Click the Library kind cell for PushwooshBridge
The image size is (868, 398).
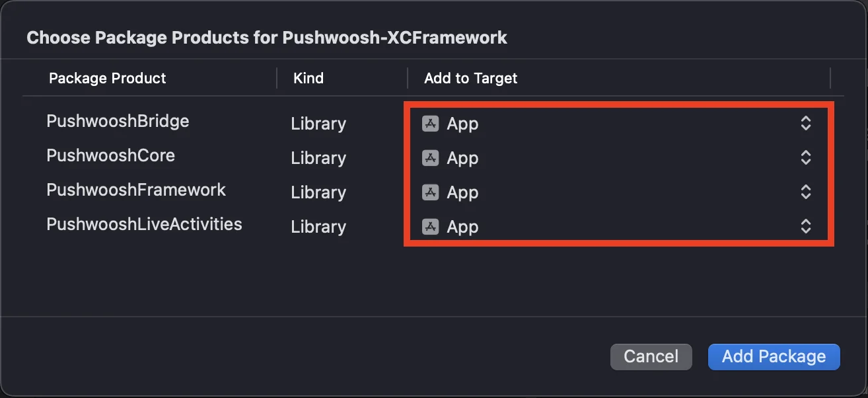pyautogui.click(x=318, y=124)
